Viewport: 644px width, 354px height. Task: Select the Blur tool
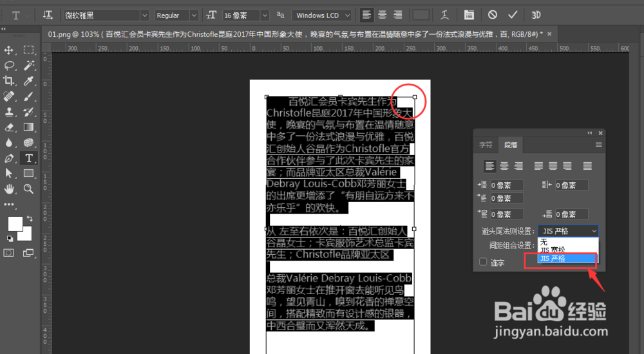tap(8, 142)
